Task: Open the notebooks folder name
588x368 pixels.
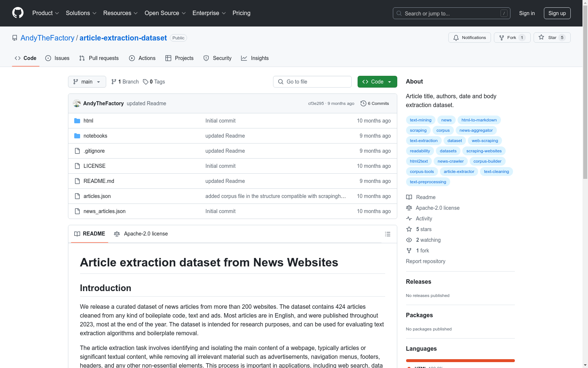Action: [x=96, y=136]
